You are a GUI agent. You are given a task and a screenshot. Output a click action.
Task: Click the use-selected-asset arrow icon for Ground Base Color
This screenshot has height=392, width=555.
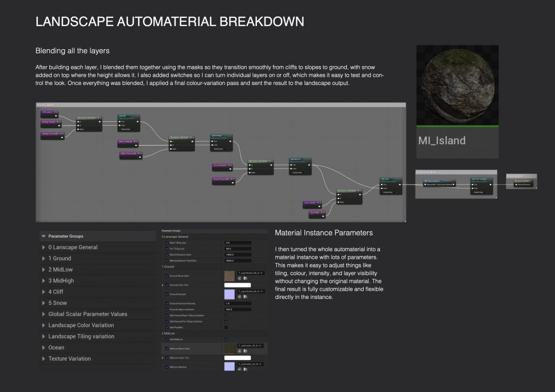click(x=240, y=278)
